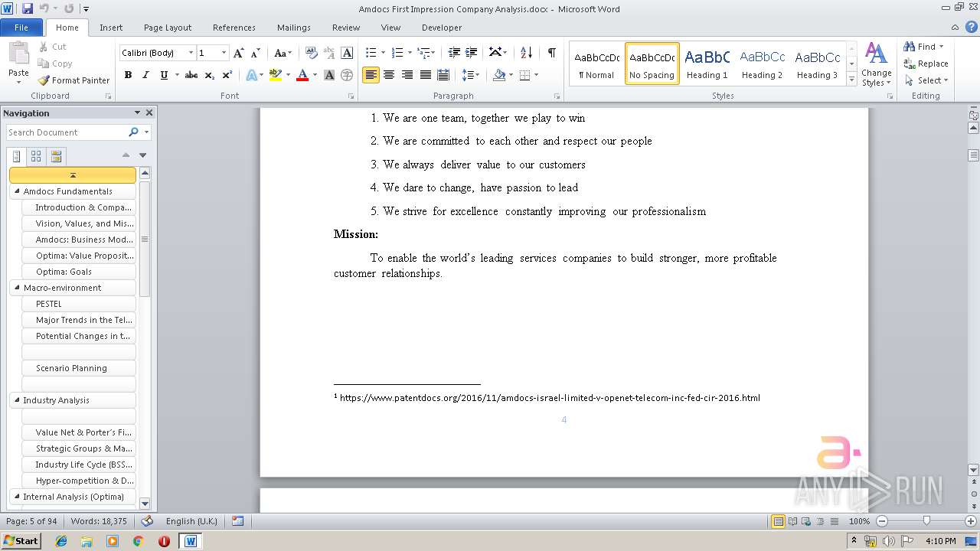Open the Replace dialog
The width and height of the screenshot is (980, 551).
point(926,64)
